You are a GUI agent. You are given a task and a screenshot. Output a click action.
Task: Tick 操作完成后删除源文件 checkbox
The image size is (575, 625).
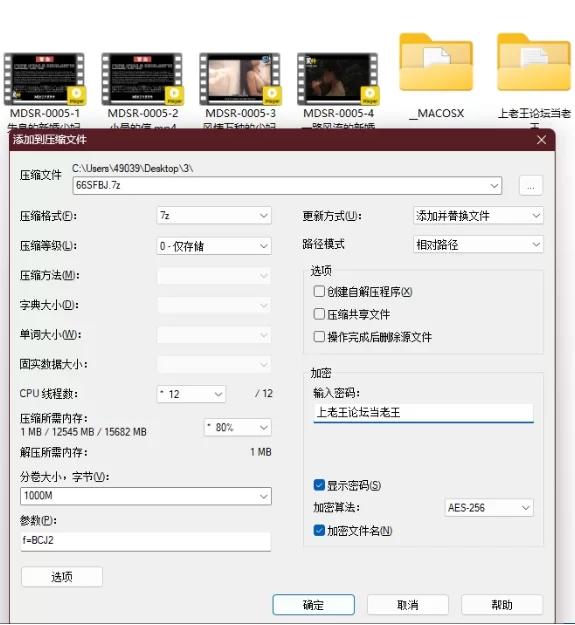(x=319, y=337)
